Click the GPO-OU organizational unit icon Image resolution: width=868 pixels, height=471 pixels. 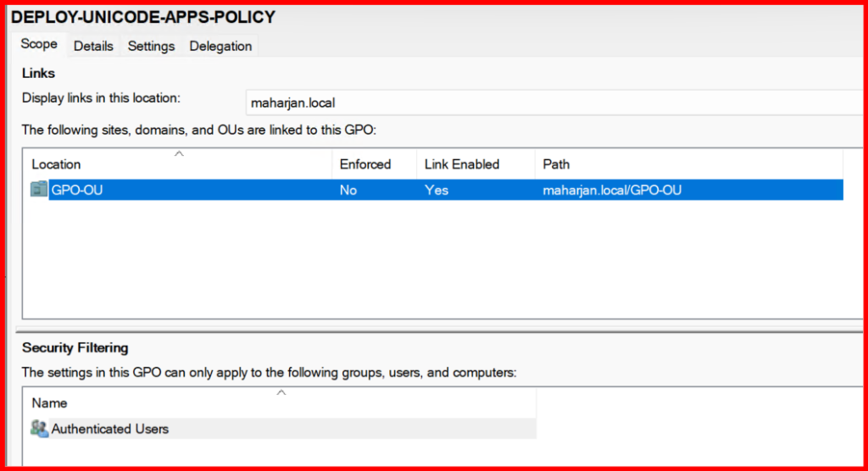click(x=39, y=190)
